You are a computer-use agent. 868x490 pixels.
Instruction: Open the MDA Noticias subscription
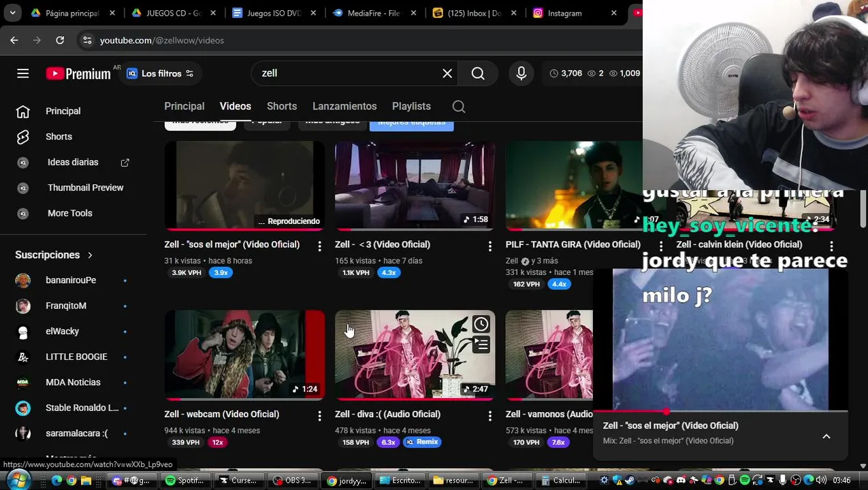74,382
